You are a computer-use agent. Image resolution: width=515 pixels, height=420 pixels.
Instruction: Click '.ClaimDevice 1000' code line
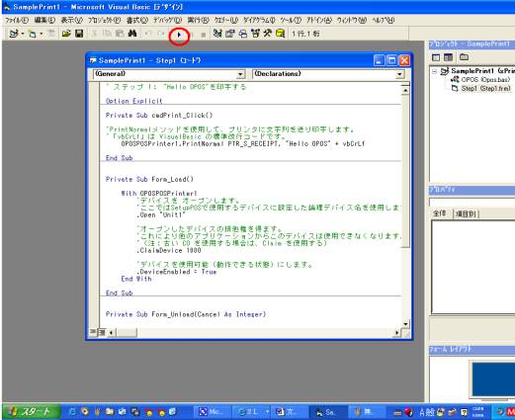169,250
